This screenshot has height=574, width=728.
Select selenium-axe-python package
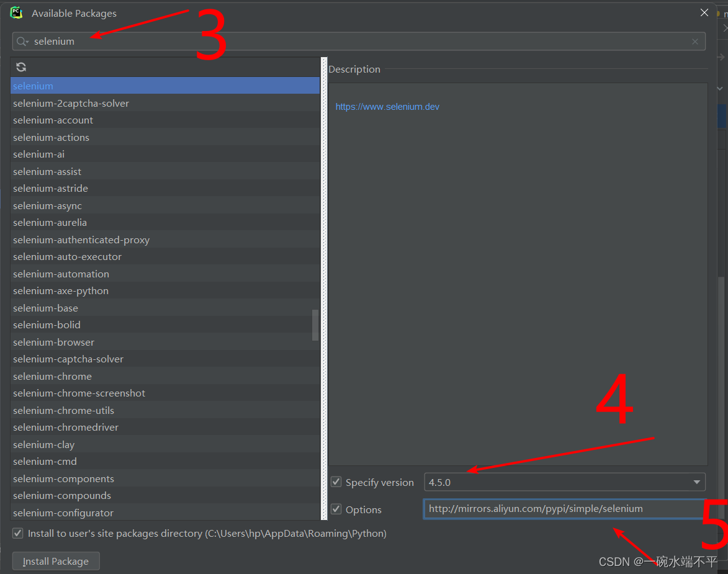[165, 290]
